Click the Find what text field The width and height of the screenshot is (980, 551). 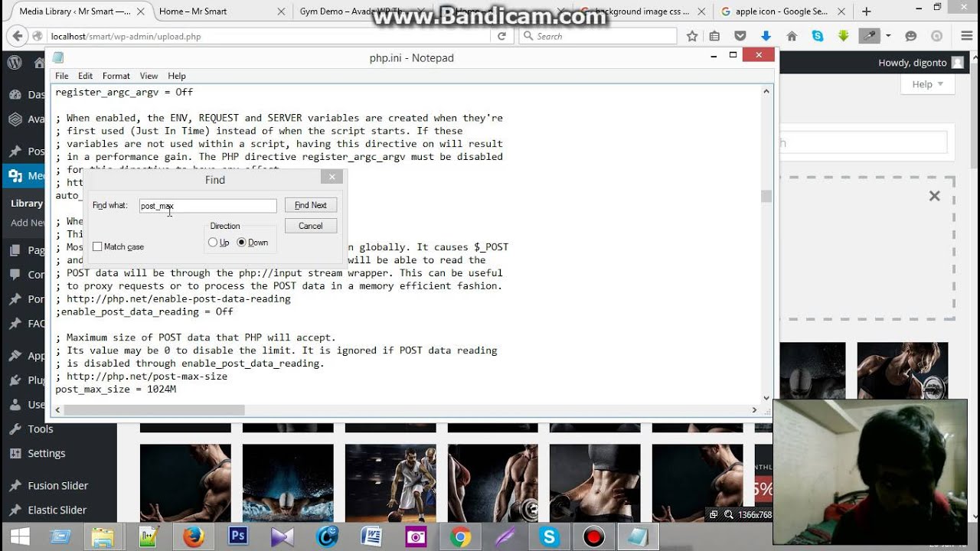point(207,206)
